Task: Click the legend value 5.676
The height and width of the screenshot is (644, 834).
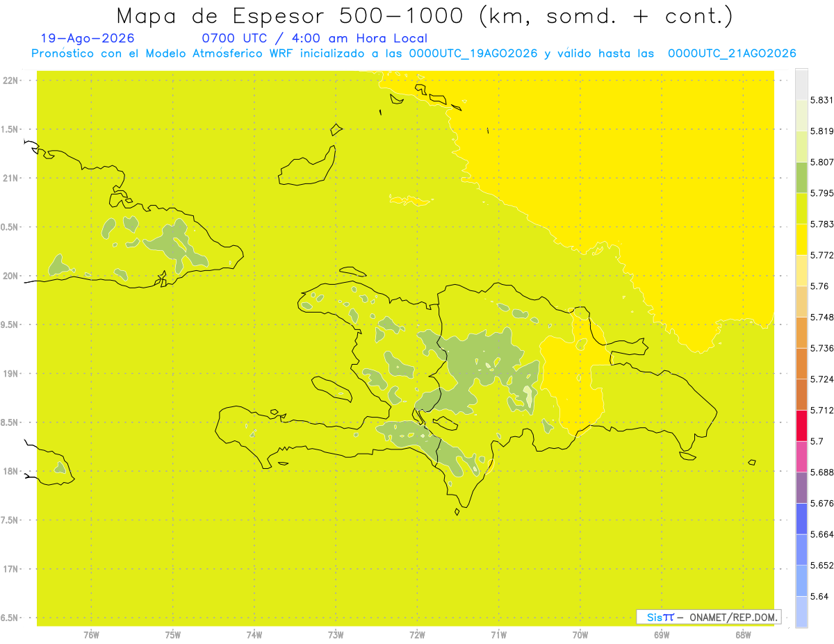Action: [822, 503]
